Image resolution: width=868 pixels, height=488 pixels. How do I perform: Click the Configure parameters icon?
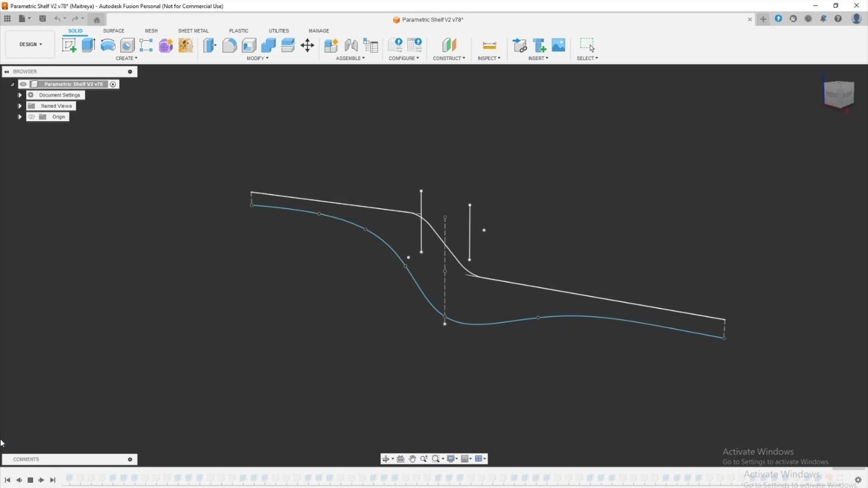(395, 45)
